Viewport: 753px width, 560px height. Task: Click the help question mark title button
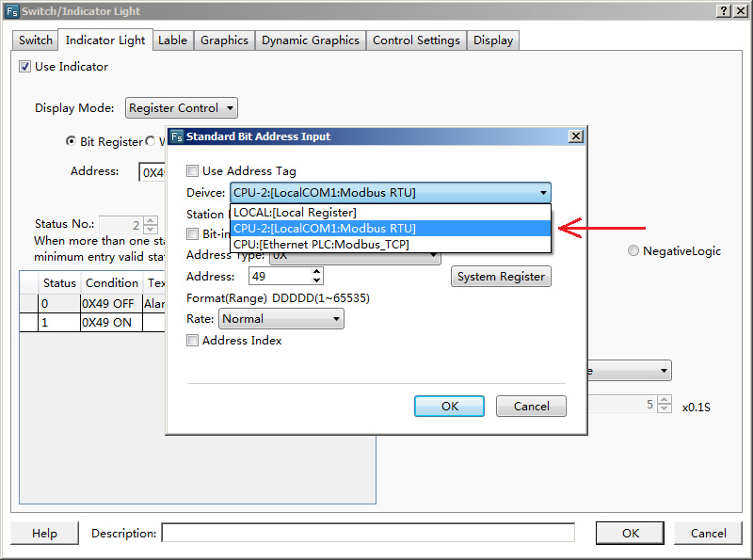pyautogui.click(x=722, y=10)
